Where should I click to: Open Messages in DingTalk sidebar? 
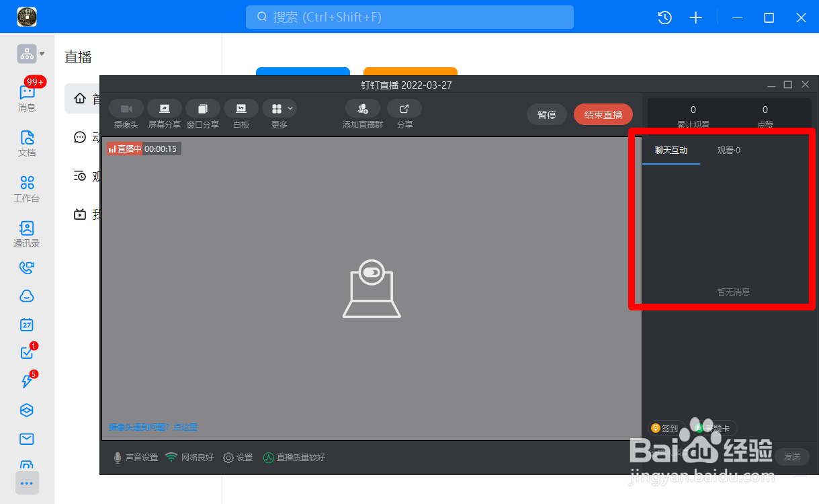[x=27, y=97]
